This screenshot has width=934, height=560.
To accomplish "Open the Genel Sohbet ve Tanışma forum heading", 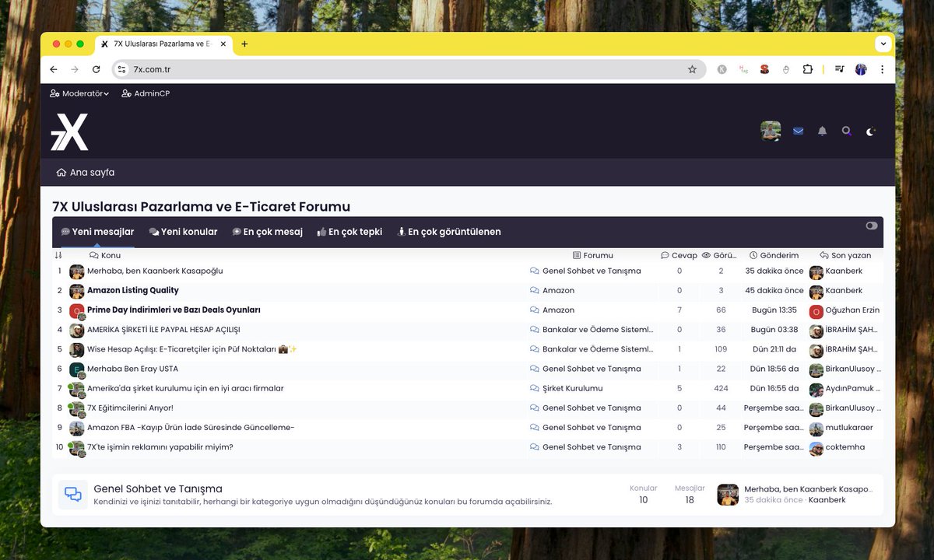I will coord(158,488).
